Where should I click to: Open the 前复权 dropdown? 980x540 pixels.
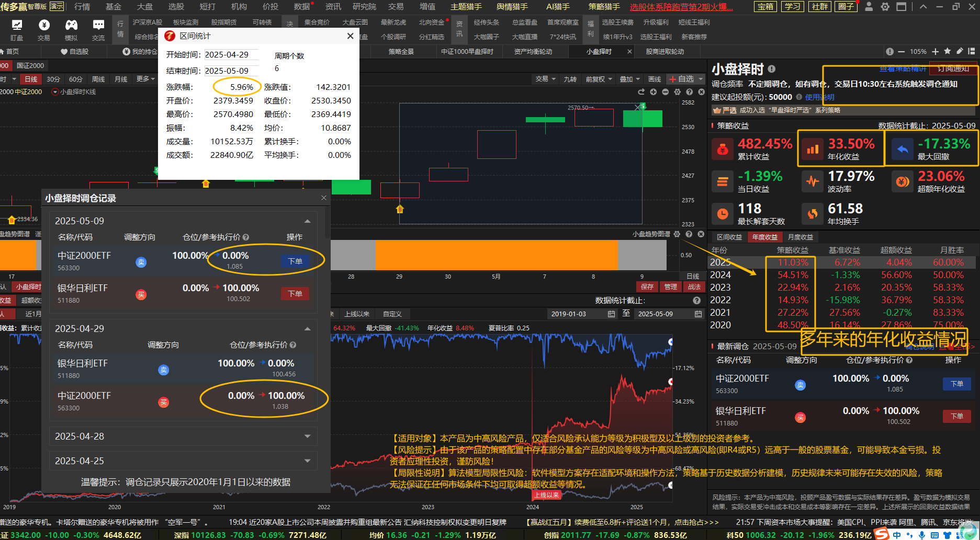599,79
